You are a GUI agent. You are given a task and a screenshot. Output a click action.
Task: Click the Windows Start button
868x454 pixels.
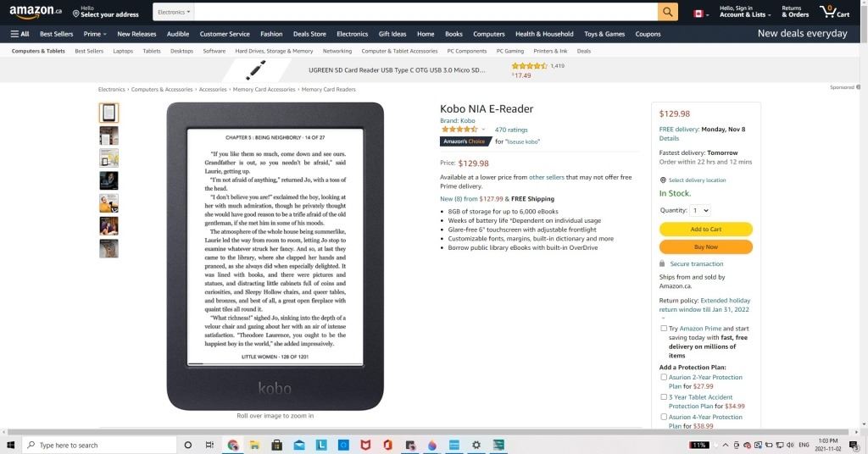click(11, 445)
